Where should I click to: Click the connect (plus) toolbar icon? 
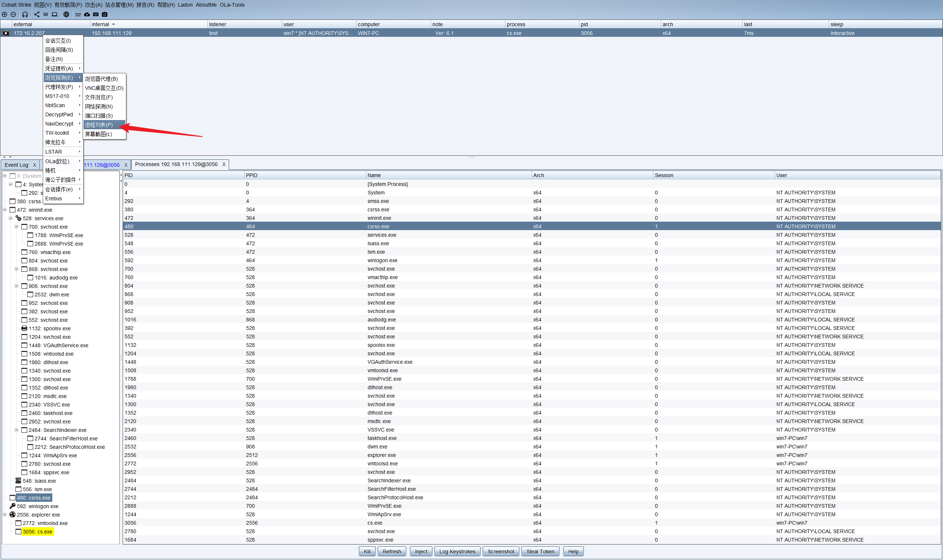[4, 14]
